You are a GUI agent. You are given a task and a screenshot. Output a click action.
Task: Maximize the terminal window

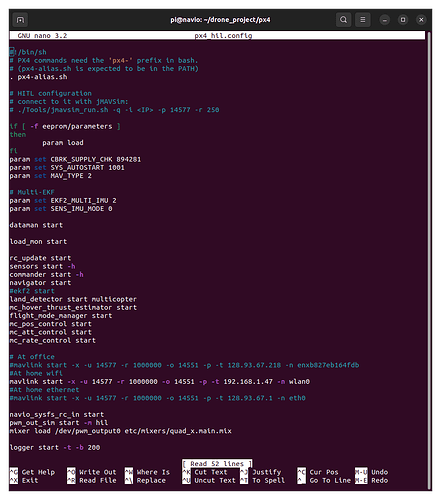click(x=403, y=20)
